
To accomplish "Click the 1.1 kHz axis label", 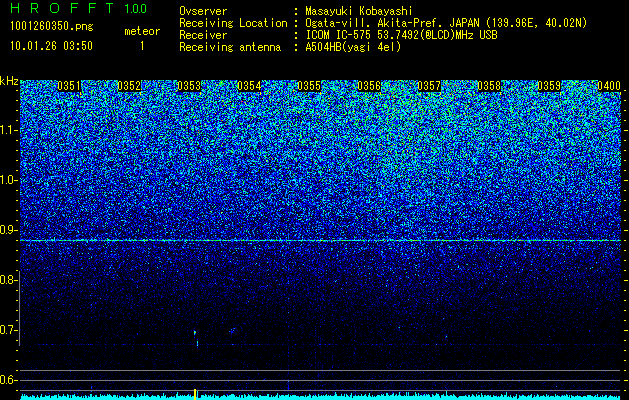I will 9,130.
